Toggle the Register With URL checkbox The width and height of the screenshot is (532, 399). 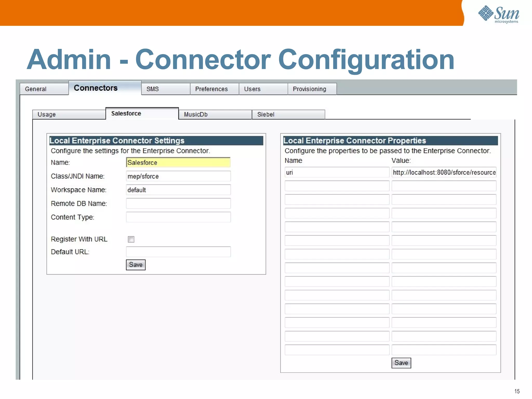(131, 239)
